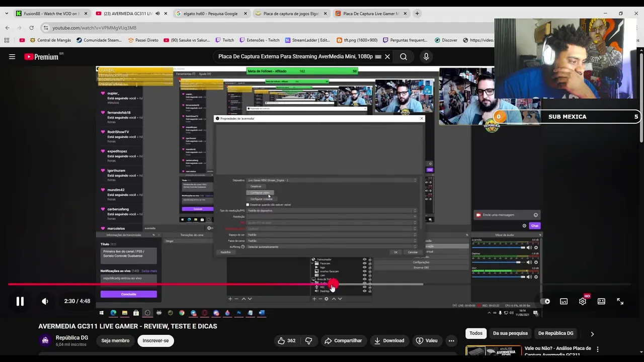
Task: Like the video with 362 likes
Action: pos(287,341)
